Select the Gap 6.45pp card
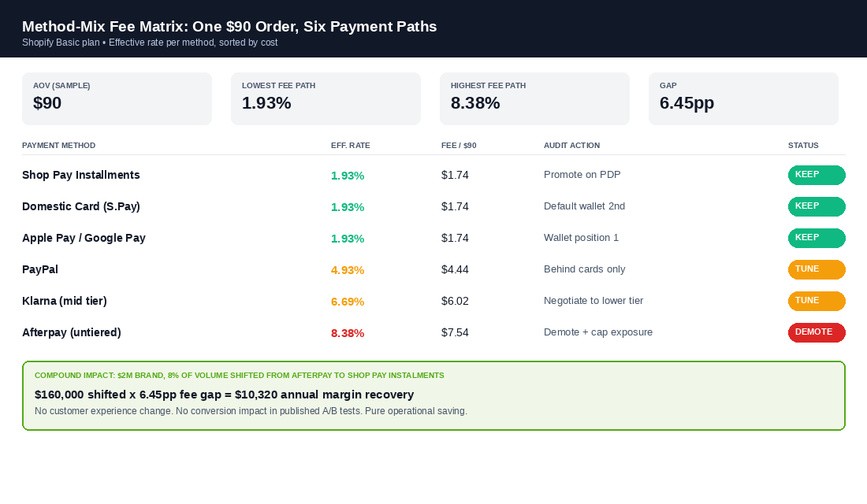Image resolution: width=867 pixels, height=504 pixels. point(743,98)
